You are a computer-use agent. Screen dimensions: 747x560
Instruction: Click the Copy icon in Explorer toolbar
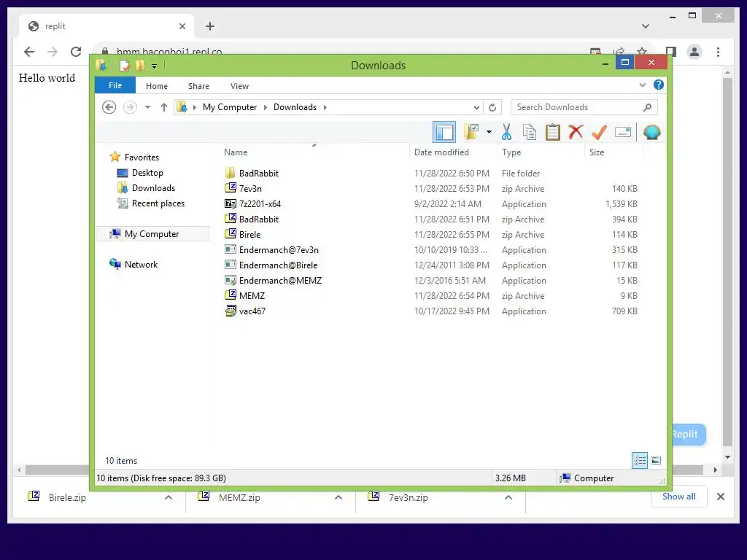(530, 133)
